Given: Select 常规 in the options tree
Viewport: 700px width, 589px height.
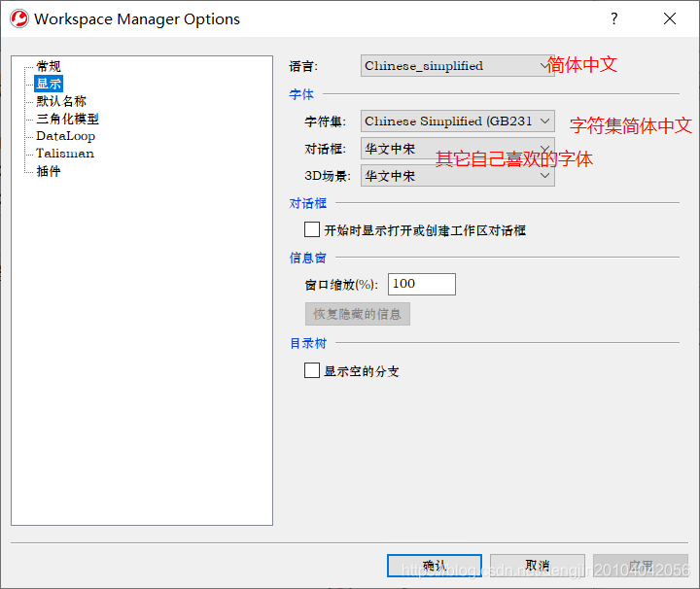Looking at the screenshot, I should coord(49,66).
